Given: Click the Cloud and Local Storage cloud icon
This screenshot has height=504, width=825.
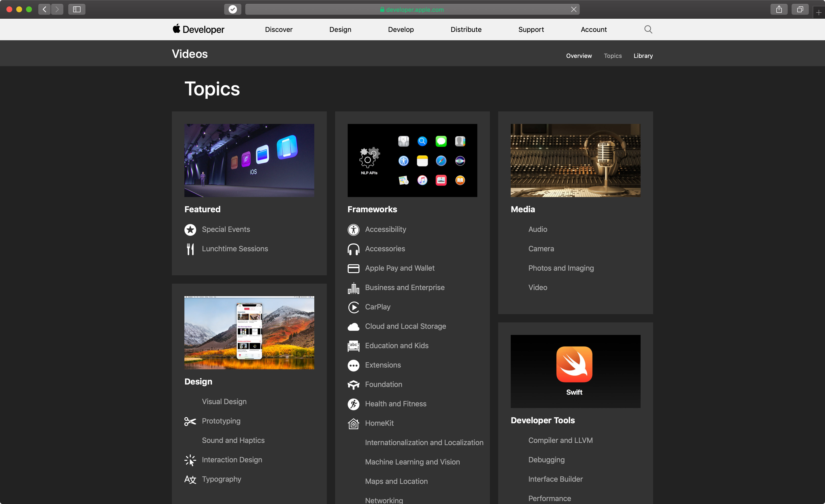Looking at the screenshot, I should coord(353,327).
